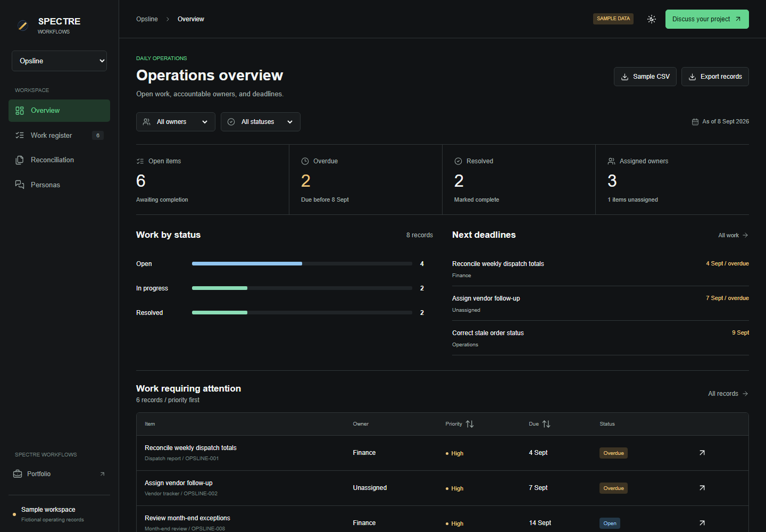Screen dimensions: 766x532
Task: Toggle the light/dark theme sun icon
Action: [x=652, y=19]
